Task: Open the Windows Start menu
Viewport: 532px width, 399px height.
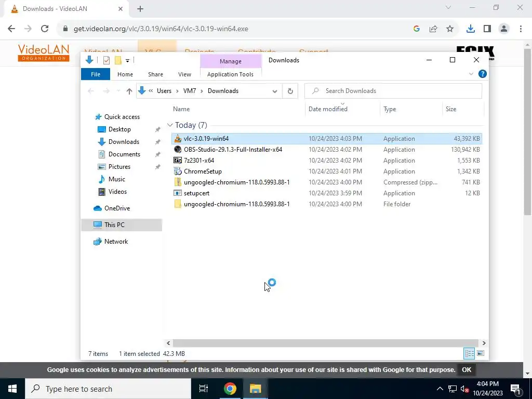Action: tap(12, 389)
